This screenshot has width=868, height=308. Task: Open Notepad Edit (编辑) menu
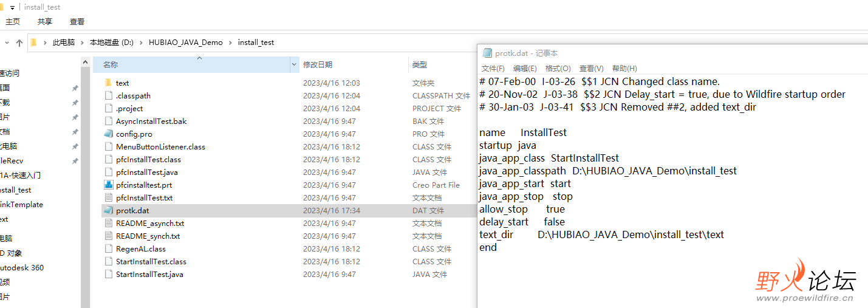pos(525,69)
